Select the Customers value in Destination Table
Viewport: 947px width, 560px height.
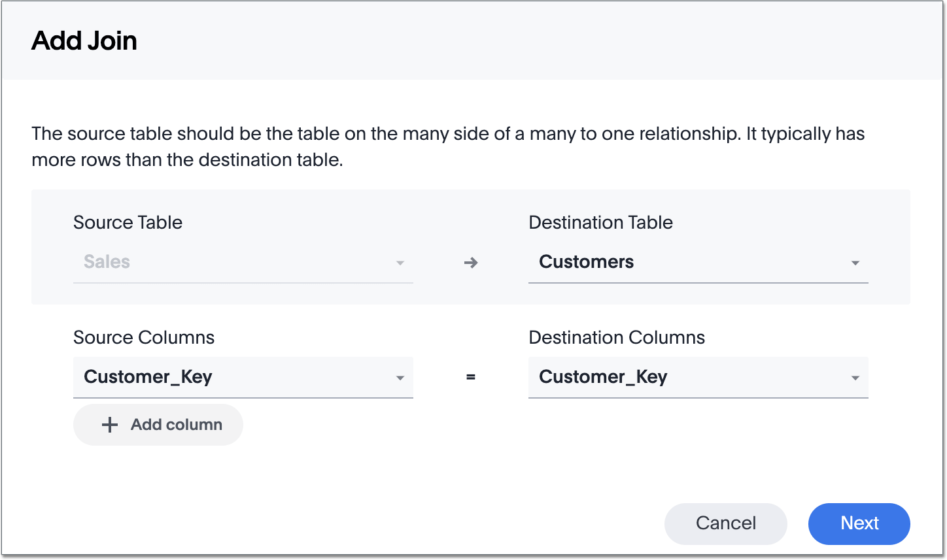[x=586, y=262]
